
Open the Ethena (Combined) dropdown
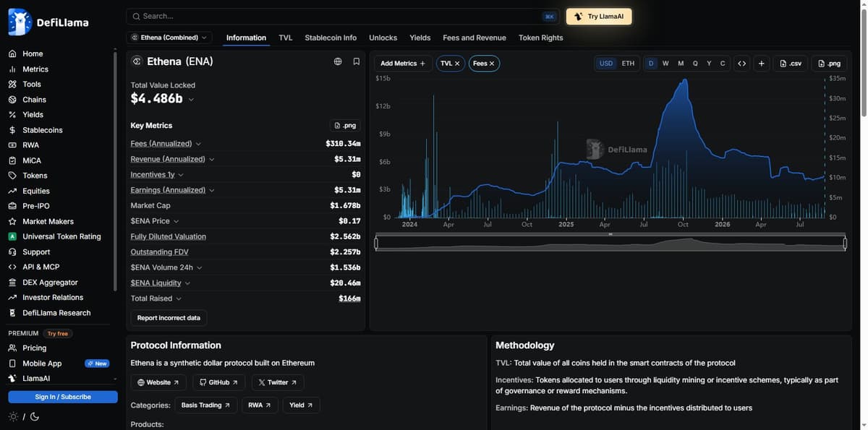(x=169, y=38)
